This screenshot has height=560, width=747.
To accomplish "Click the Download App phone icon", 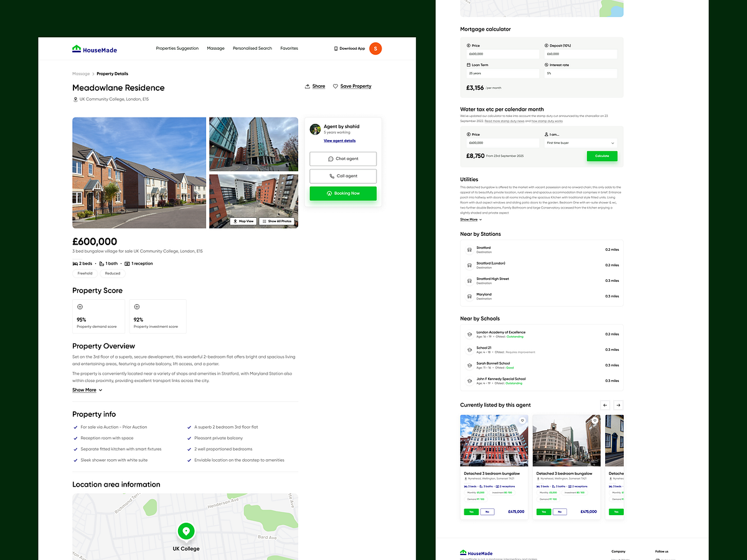I will click(337, 48).
